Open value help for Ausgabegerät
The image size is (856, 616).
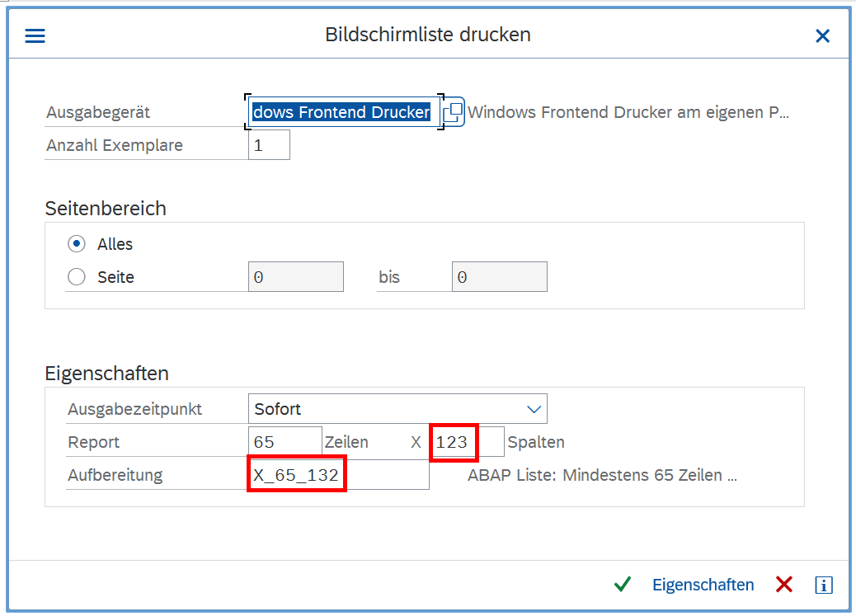(454, 112)
